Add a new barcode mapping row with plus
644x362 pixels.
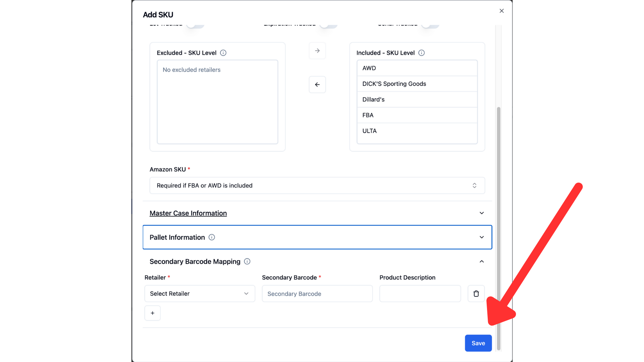(x=153, y=313)
